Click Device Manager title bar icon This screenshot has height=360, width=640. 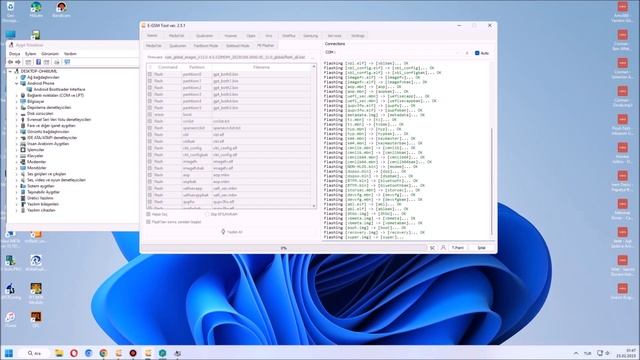[x=11, y=45]
